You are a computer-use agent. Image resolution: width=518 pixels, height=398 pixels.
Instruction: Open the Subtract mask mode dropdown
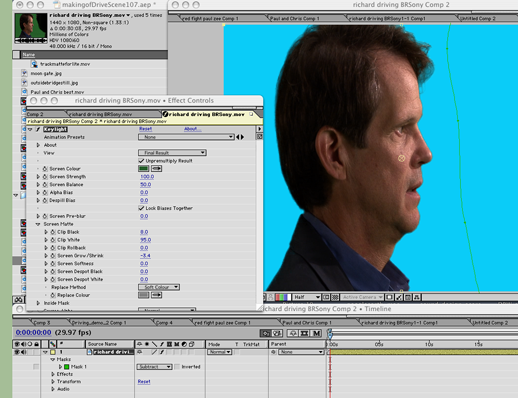154,367
